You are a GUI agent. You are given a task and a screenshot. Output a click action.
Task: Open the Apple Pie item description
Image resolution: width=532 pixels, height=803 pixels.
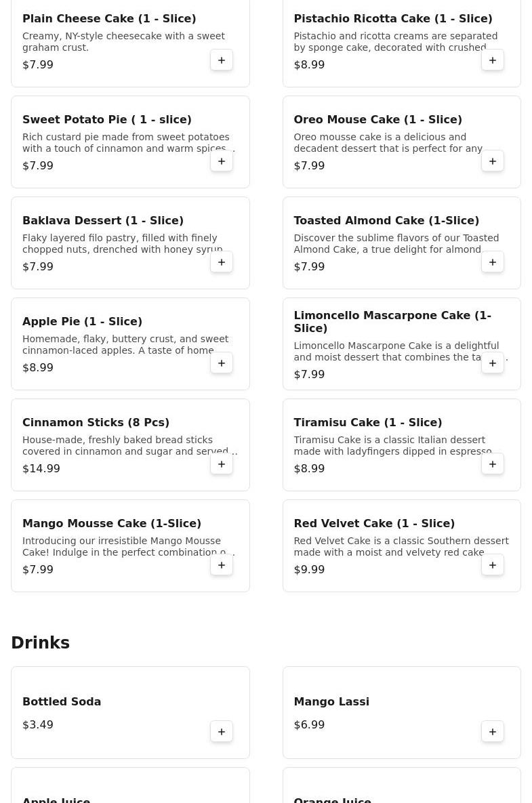point(125,345)
